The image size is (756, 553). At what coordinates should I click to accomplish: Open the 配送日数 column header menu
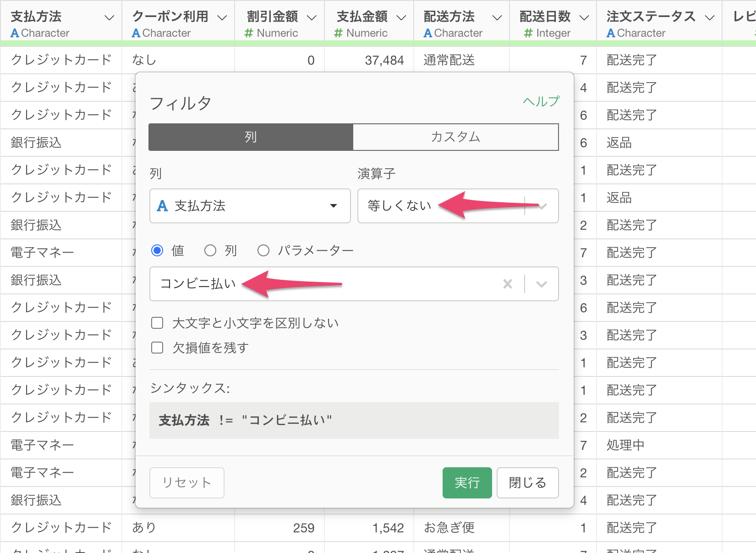coord(584,18)
